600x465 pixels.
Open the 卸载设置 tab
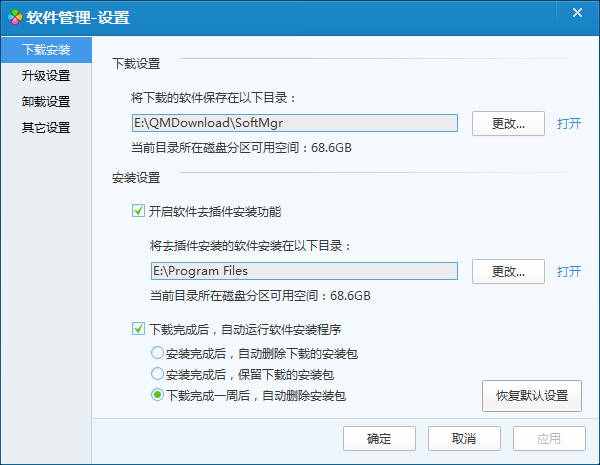[x=46, y=102]
